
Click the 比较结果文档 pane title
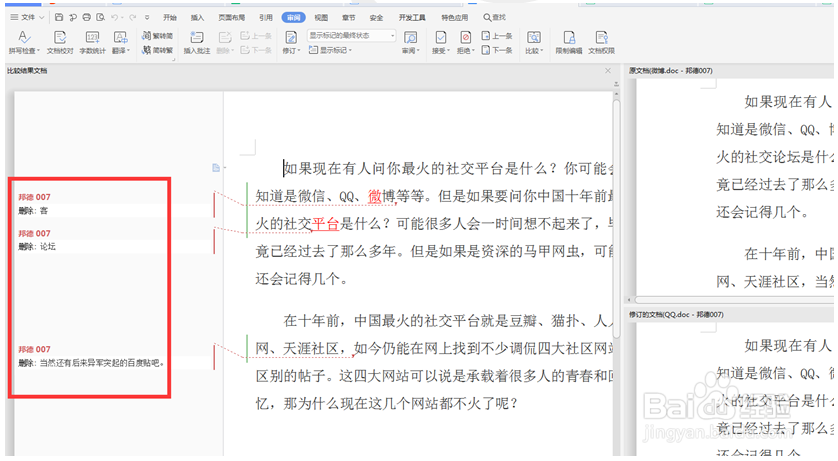[x=27, y=71]
